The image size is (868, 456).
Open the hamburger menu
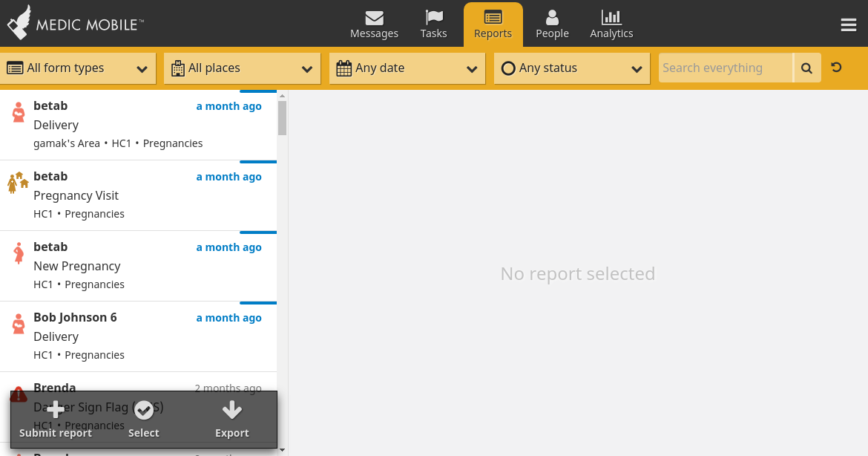[849, 25]
